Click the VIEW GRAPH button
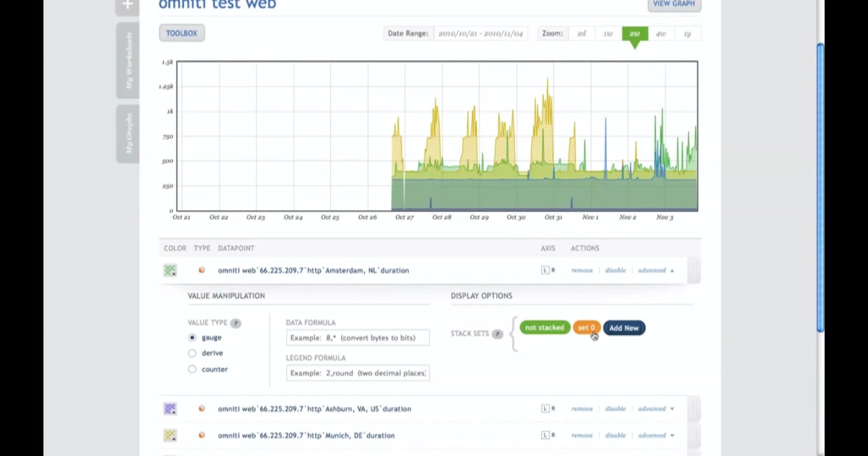 (674, 5)
